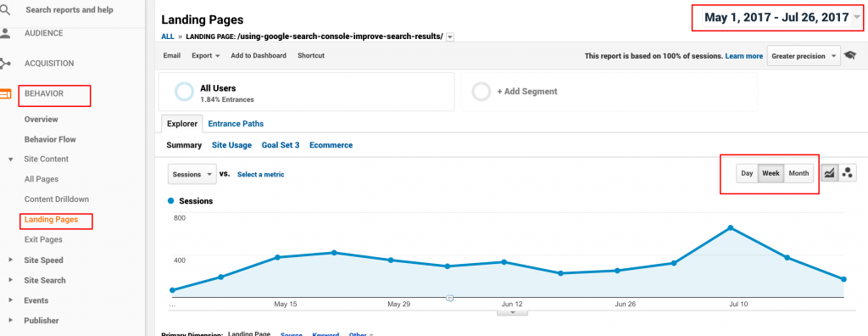
Task: Open the Acquisition section
Action: pos(49,64)
